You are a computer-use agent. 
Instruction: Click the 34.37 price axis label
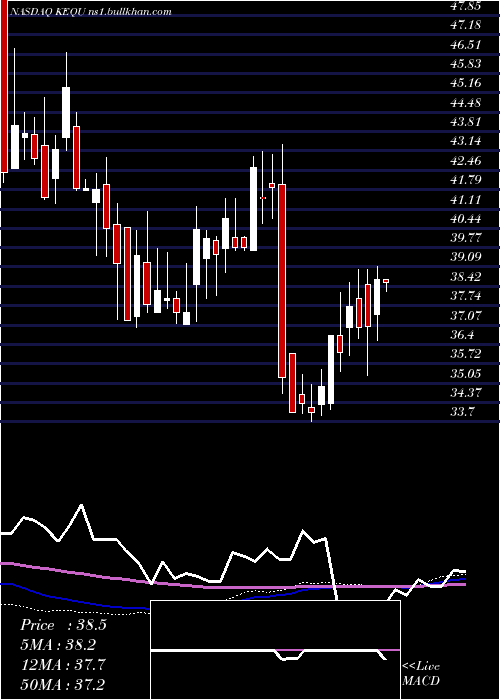(x=467, y=392)
